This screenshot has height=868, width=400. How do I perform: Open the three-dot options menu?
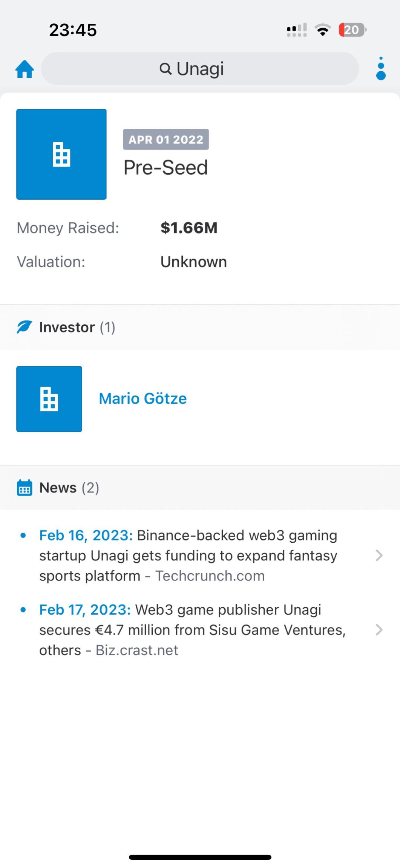381,69
